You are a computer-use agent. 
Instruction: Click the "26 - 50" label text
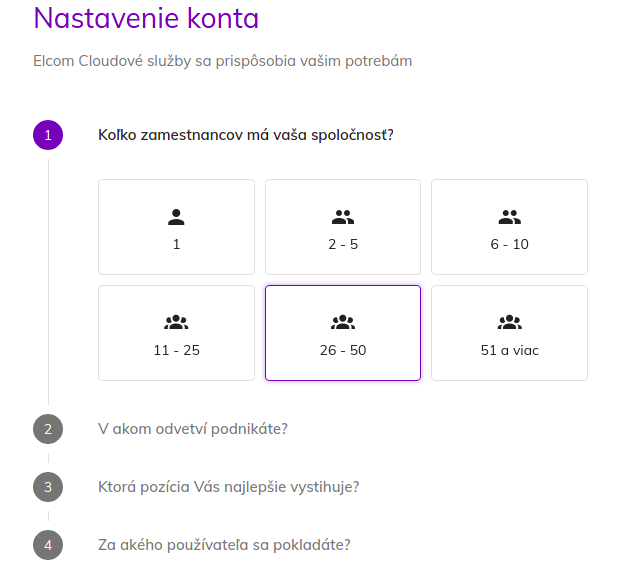point(343,350)
